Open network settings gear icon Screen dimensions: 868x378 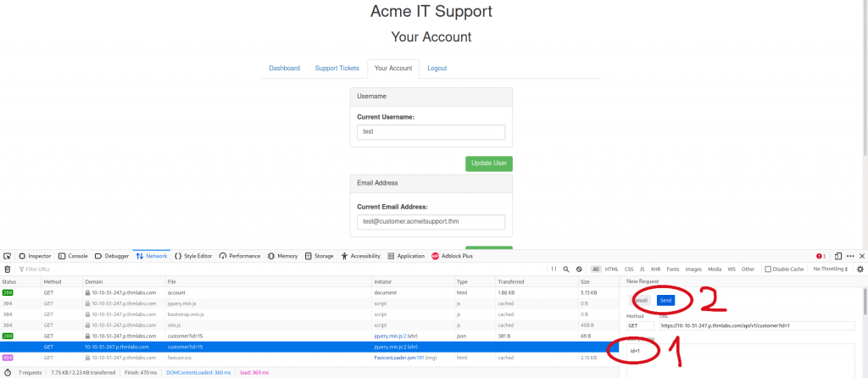click(x=860, y=269)
